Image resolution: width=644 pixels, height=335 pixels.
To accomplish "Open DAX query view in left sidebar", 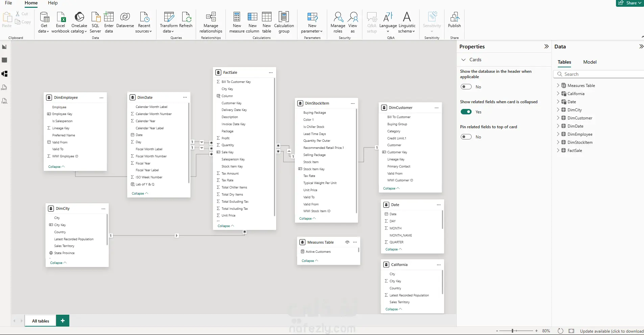I will point(4,87).
